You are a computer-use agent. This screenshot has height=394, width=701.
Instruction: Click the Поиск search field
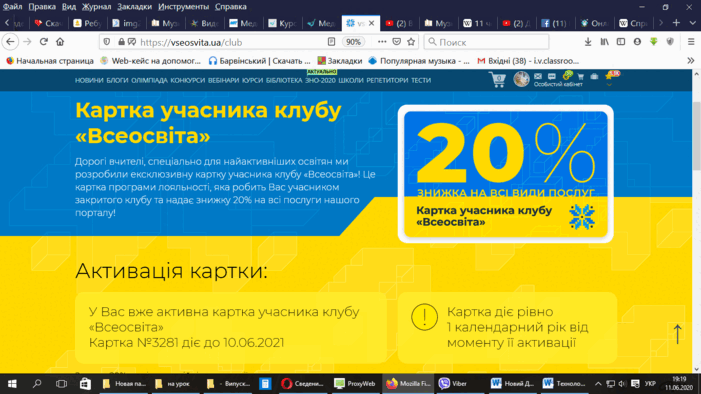486,42
